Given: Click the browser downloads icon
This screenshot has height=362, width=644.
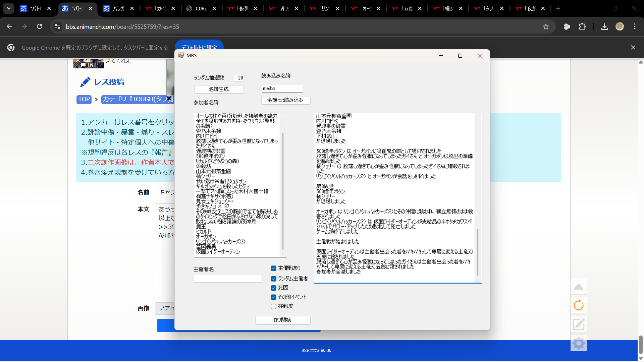Looking at the screenshot, I should [604, 26].
